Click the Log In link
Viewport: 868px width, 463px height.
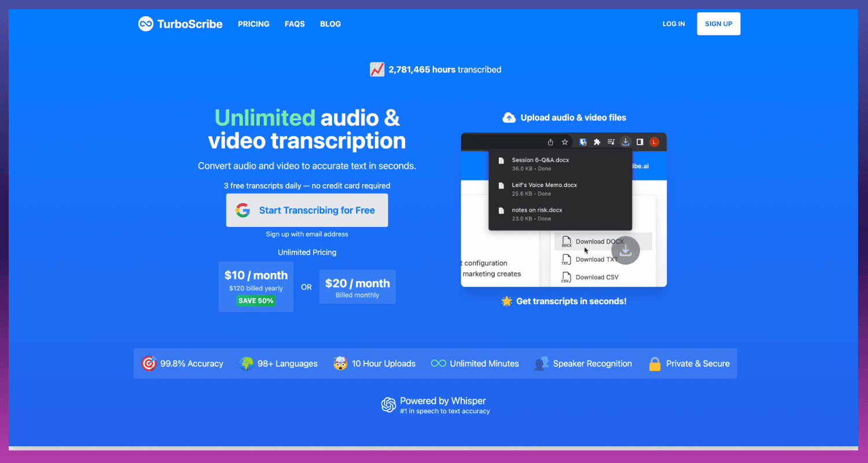(x=674, y=24)
